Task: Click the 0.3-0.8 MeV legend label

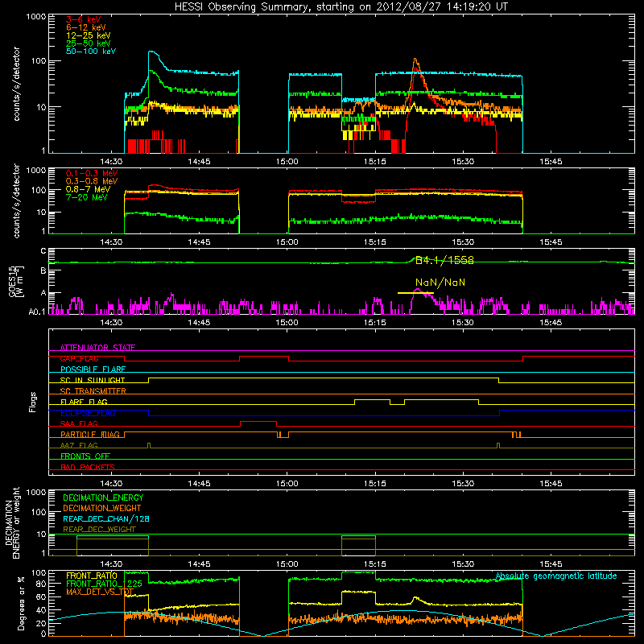Action: [x=92, y=181]
